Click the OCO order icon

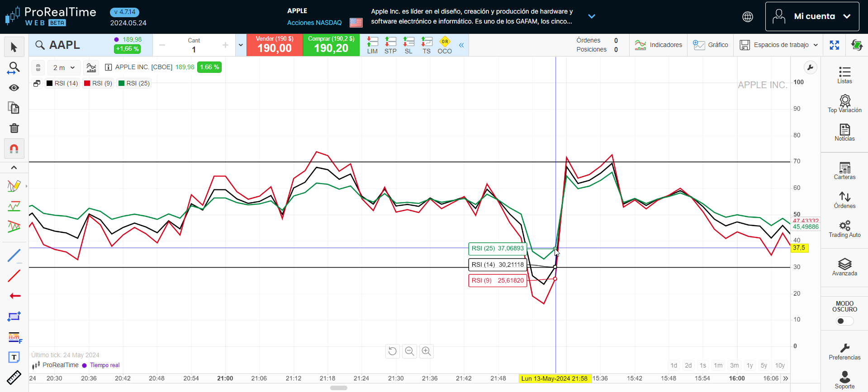coord(445,45)
